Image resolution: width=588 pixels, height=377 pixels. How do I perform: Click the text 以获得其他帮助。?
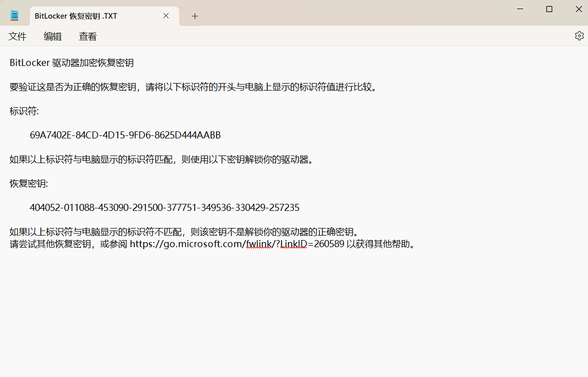pos(380,244)
